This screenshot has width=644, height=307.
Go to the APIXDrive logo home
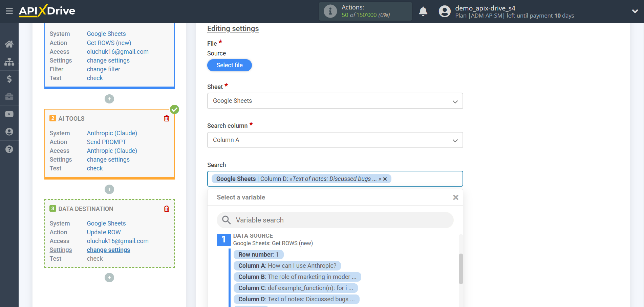pos(47,11)
